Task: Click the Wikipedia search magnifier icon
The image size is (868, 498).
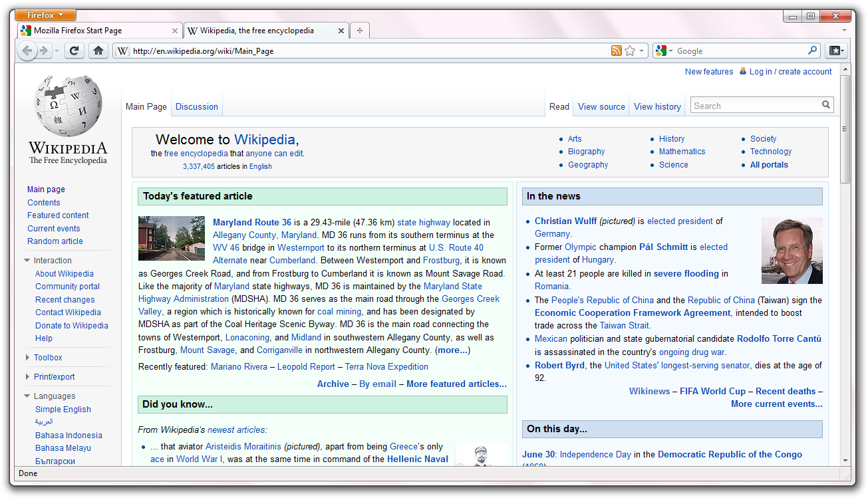Action: (825, 105)
